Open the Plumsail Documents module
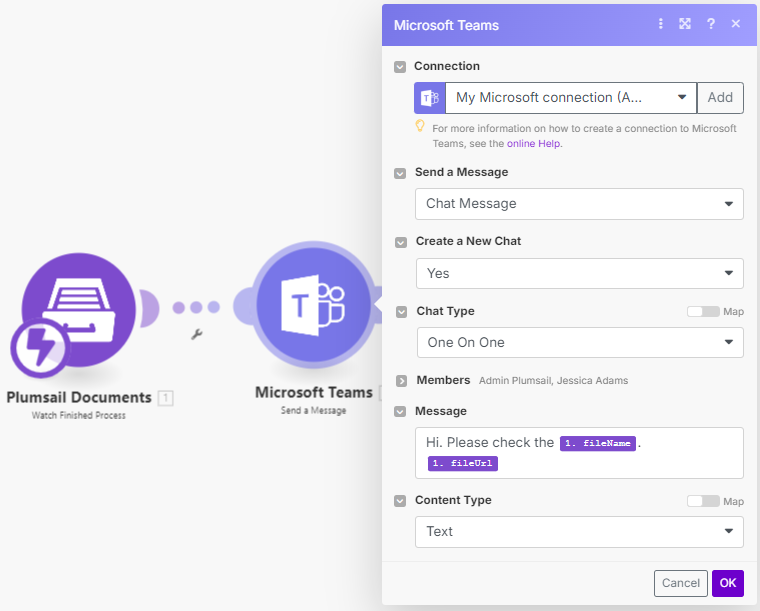Viewport: 760px width, 611px height. pos(79,310)
